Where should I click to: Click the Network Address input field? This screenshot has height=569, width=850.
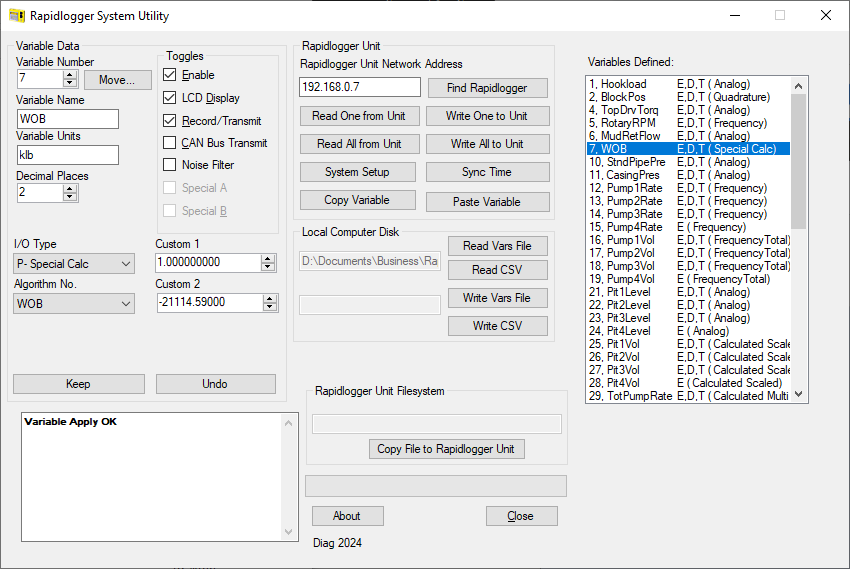(x=360, y=88)
